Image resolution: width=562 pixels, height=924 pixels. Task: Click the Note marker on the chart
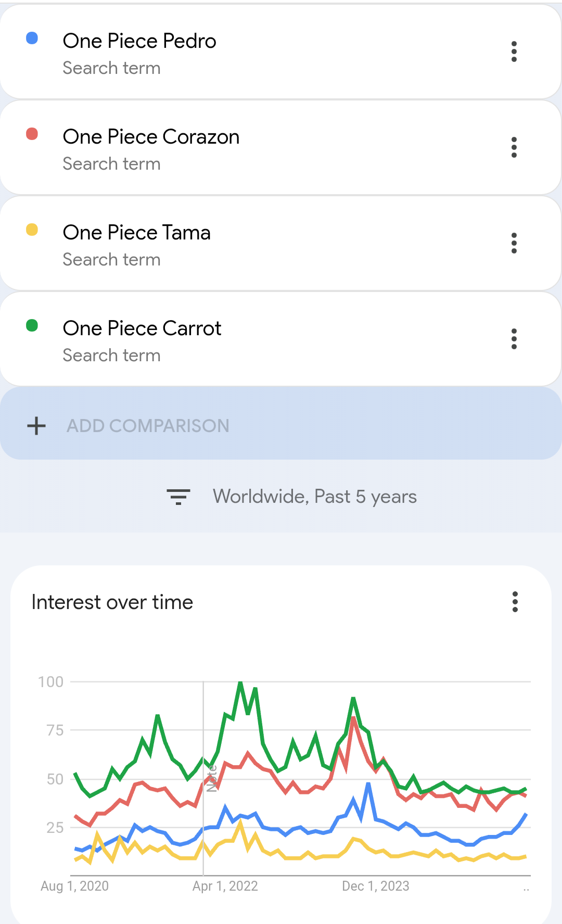(x=211, y=778)
